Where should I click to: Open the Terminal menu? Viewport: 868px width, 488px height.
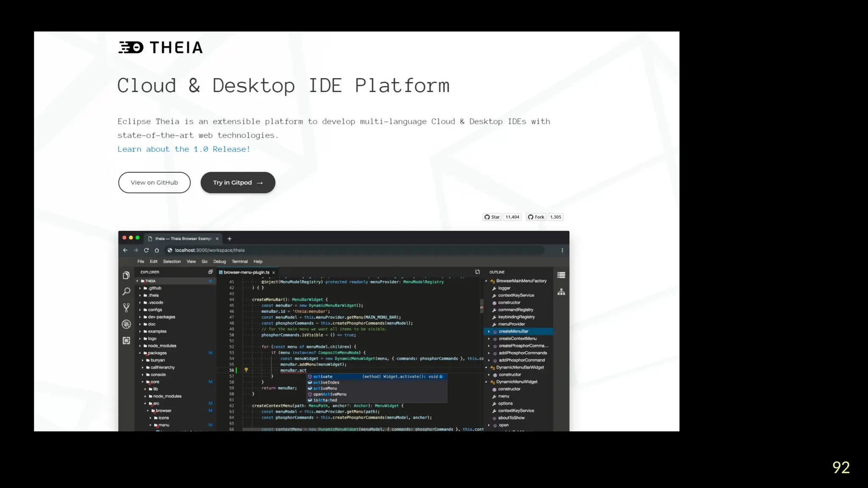[x=239, y=261]
